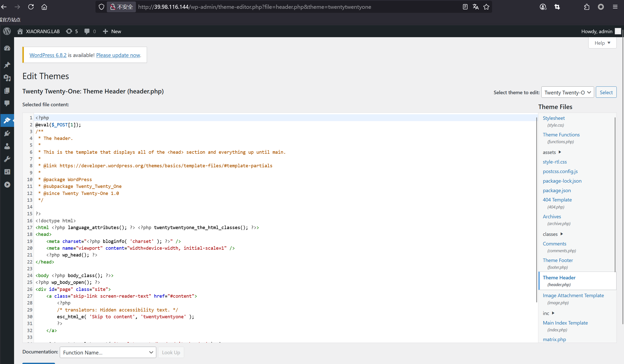624x364 pixels.
Task: Bookmark this page with star icon
Action: (486, 7)
